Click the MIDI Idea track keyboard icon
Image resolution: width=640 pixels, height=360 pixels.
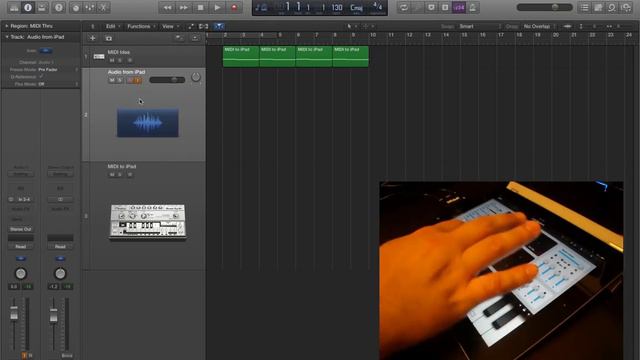tap(99, 56)
